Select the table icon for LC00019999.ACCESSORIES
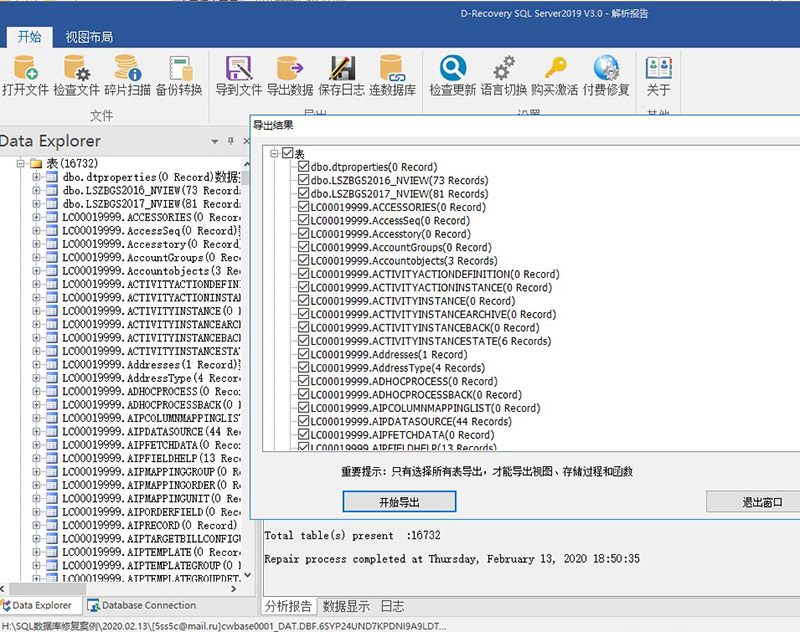The image size is (800, 632). point(52,217)
